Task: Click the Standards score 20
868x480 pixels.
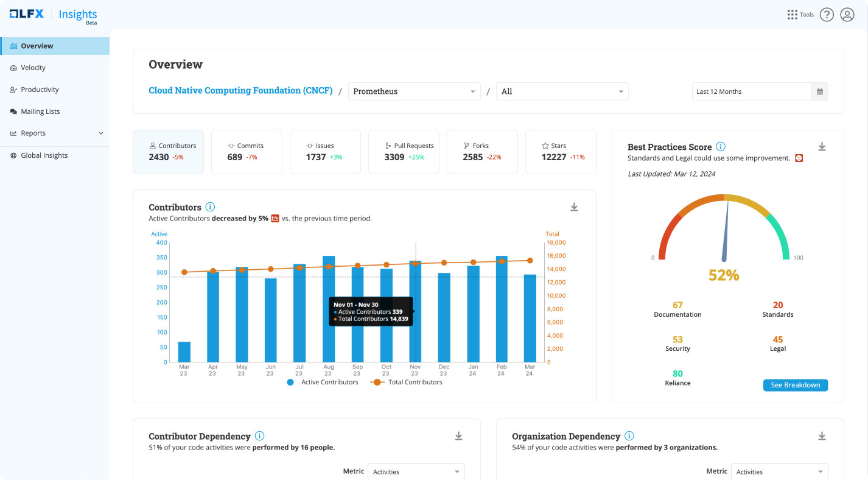Action: coord(778,305)
